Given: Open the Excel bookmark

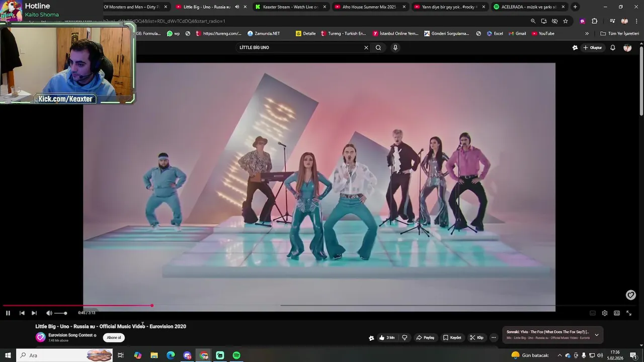Looking at the screenshot, I should tap(495, 34).
